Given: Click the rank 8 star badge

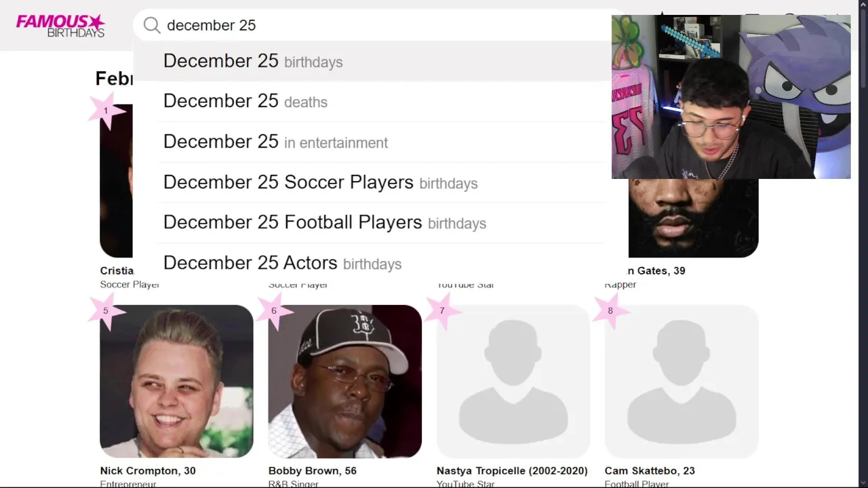Looking at the screenshot, I should 610,311.
